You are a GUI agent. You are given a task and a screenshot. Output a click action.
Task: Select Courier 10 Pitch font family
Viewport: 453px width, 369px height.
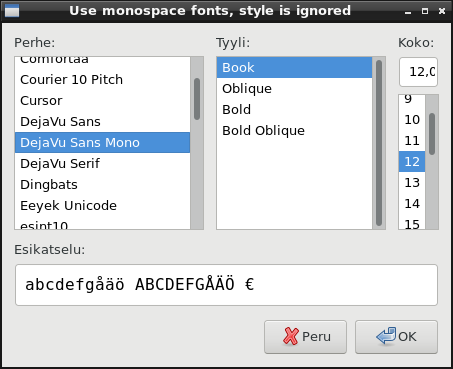[102, 80]
